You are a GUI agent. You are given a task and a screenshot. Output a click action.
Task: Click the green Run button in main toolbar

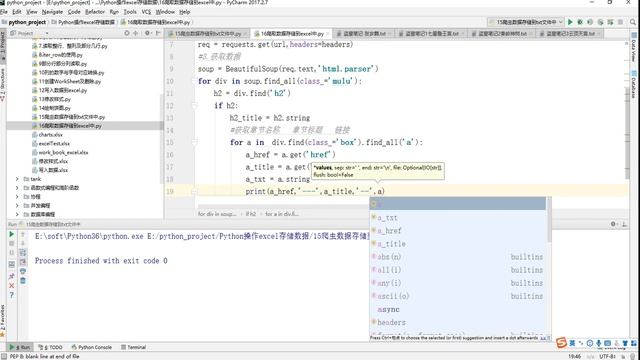tap(570, 22)
